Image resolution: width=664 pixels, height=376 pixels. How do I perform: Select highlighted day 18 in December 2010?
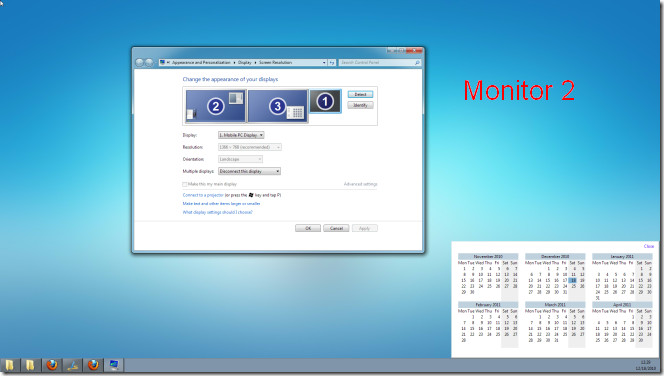click(573, 280)
